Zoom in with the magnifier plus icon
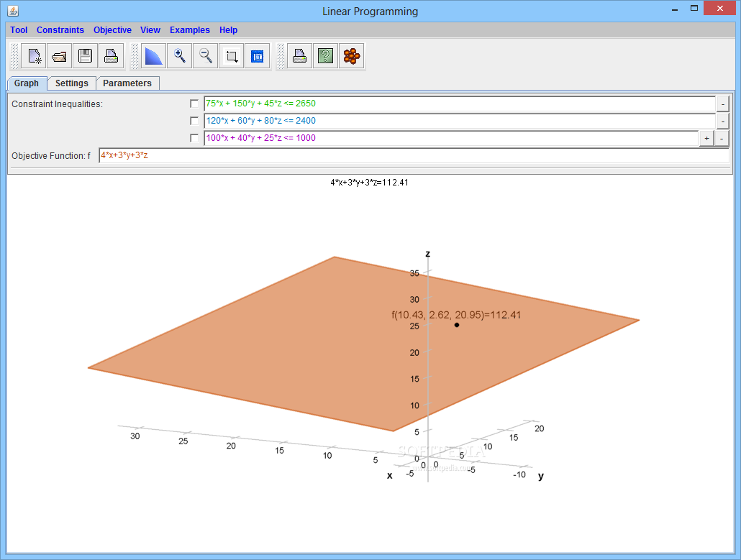This screenshot has height=560, width=741. pos(180,56)
